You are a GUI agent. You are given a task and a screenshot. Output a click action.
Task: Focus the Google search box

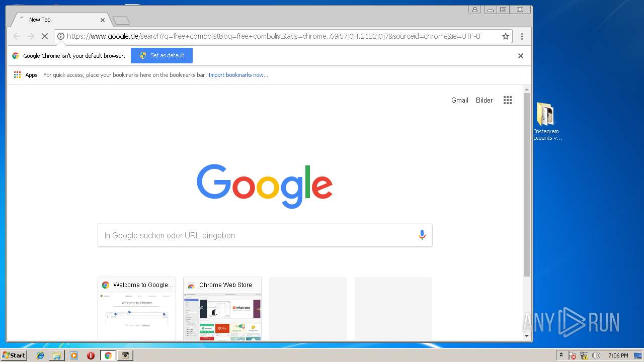265,235
